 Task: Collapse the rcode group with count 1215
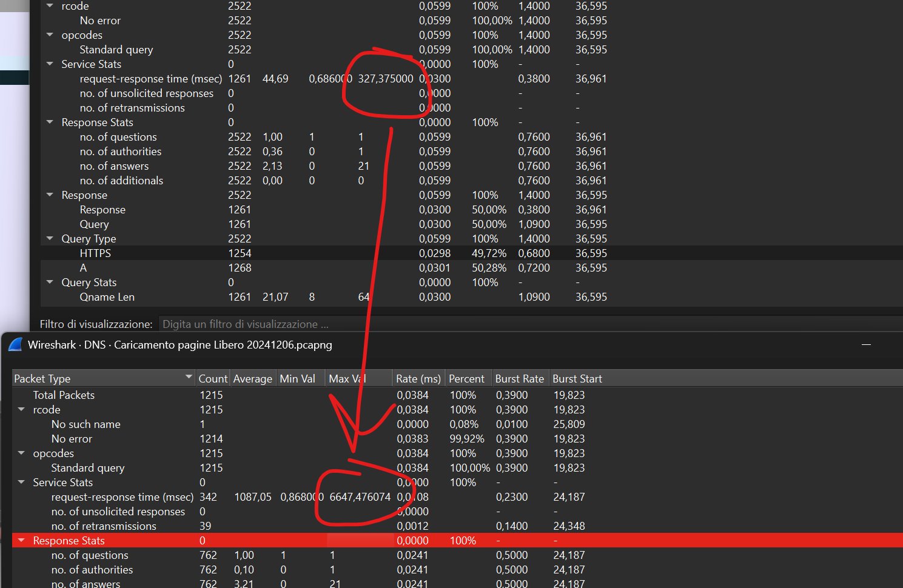coord(22,410)
